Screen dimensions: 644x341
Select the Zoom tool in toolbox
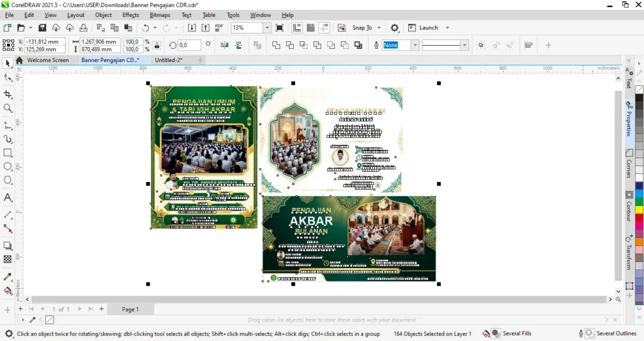point(8,108)
